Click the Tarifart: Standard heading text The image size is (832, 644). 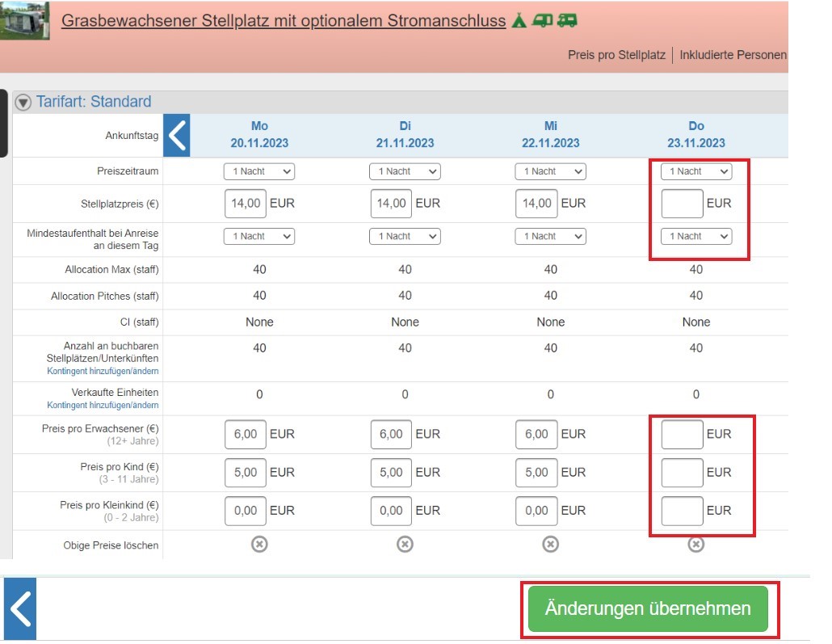94,101
